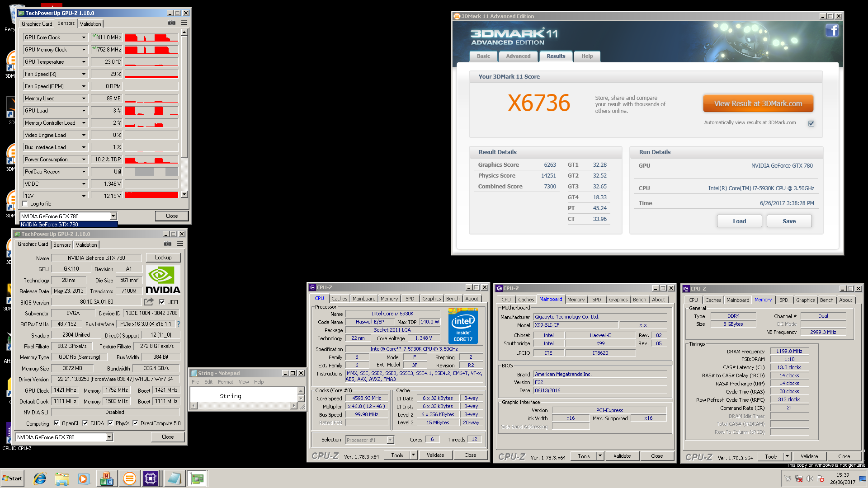Open the Start menu
868x488 pixels.
click(x=13, y=479)
